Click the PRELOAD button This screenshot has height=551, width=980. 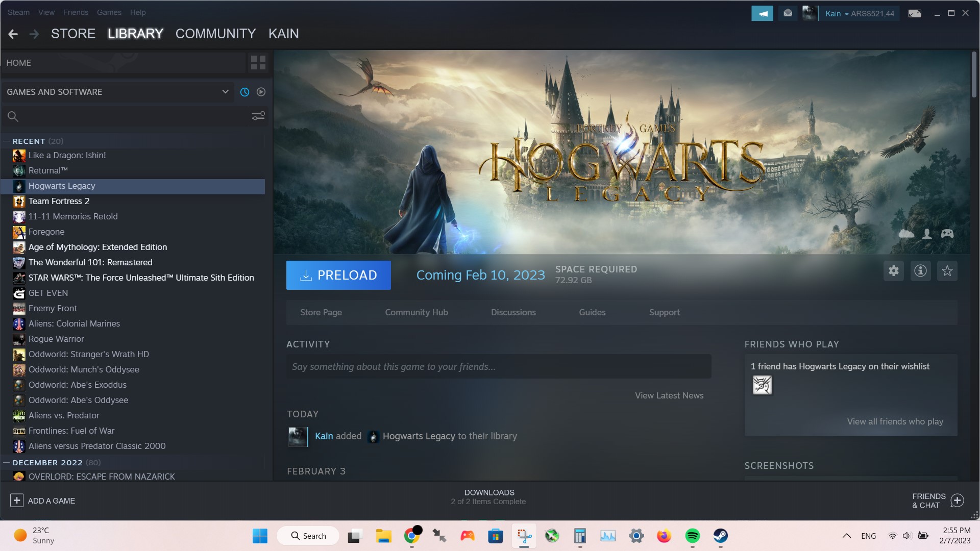(x=338, y=275)
